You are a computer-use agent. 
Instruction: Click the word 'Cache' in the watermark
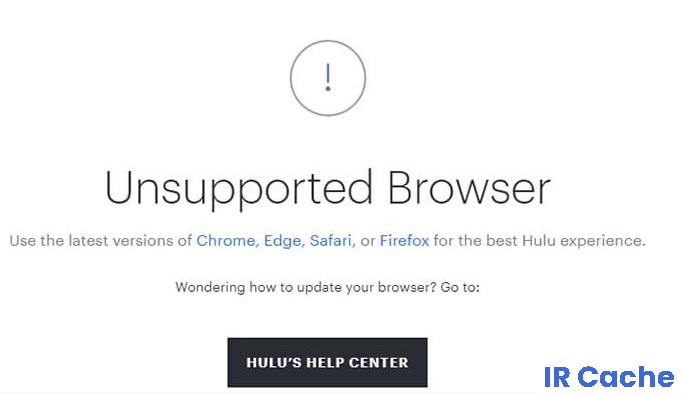[626, 377]
